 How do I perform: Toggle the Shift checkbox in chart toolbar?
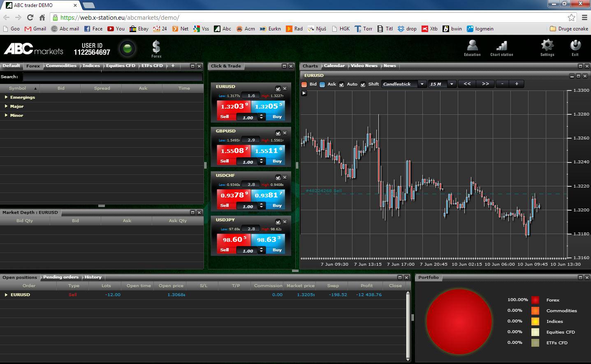(363, 84)
